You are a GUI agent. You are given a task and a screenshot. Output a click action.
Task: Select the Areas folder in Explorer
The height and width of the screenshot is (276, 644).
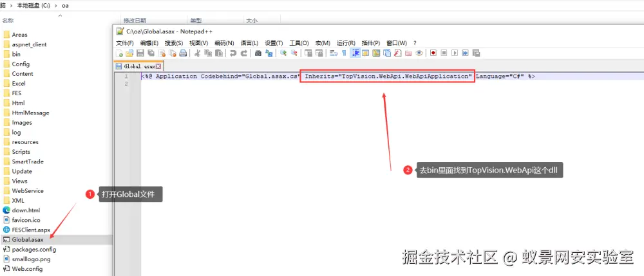coord(19,35)
